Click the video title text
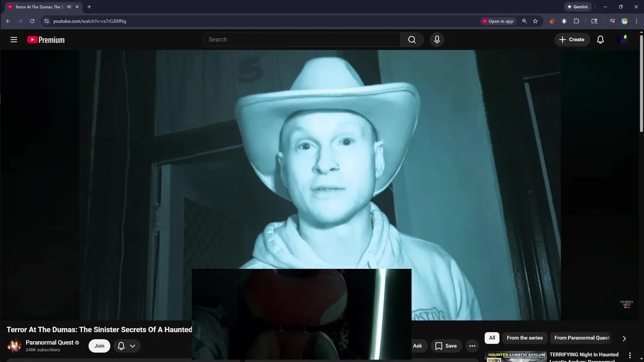Screen dimensions: 644x362 pos(99,330)
